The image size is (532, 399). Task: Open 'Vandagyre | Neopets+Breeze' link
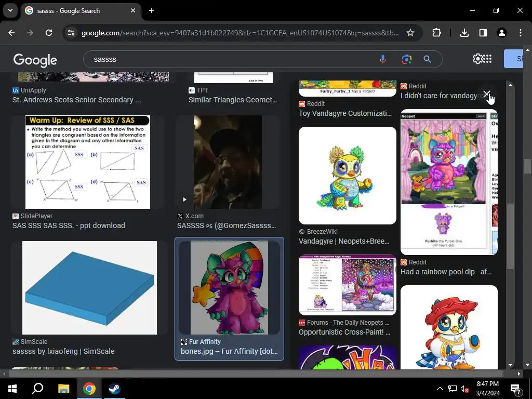[x=344, y=241]
